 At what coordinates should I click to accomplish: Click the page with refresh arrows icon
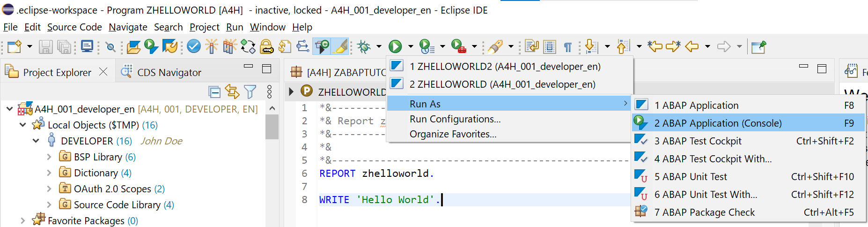pos(285,46)
